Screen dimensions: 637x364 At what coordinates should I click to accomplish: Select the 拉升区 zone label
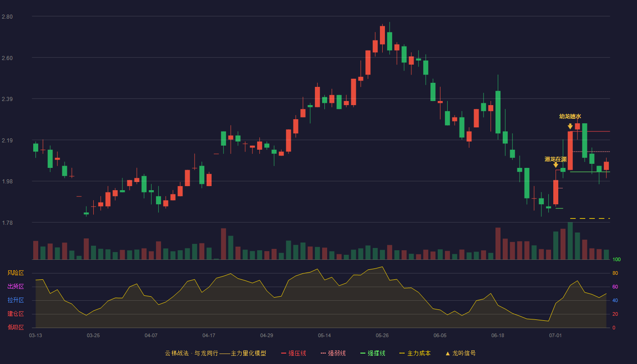coord(15,300)
